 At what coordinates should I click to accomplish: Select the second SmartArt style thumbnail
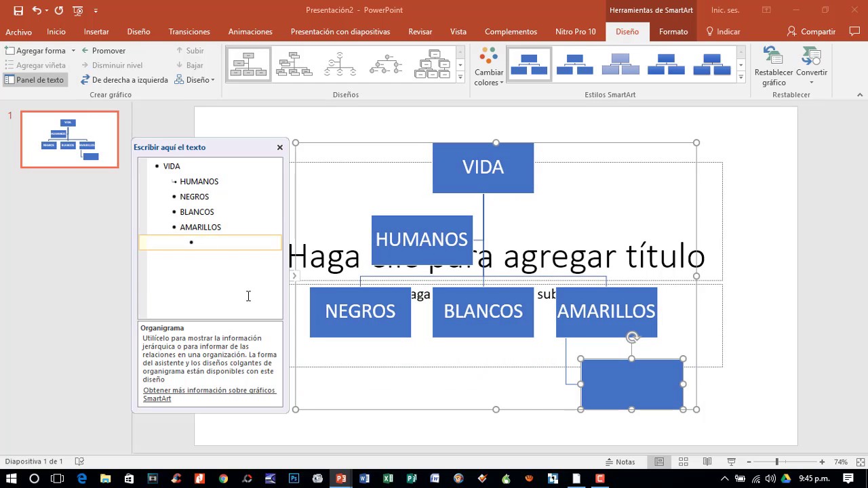(575, 63)
